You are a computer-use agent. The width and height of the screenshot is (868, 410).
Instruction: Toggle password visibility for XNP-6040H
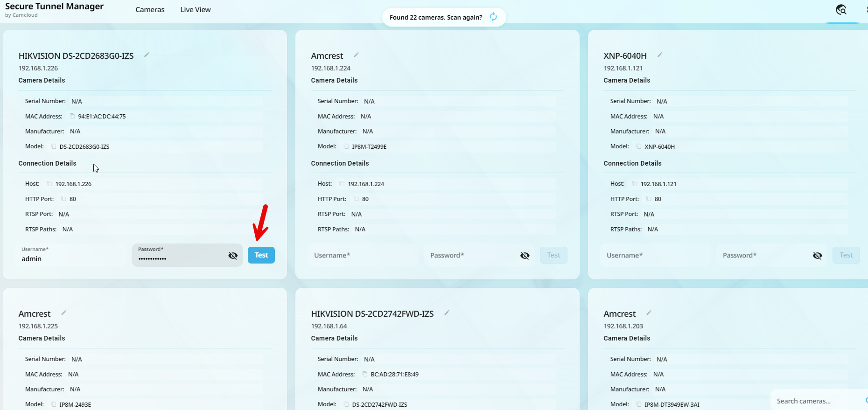click(x=818, y=256)
